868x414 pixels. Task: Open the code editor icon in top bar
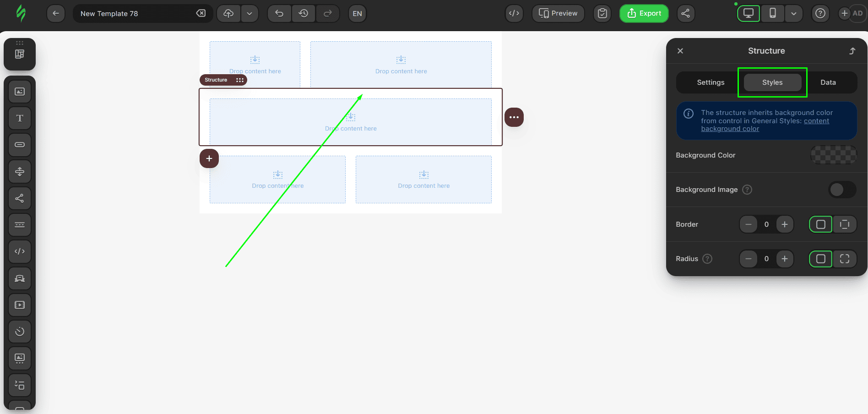[514, 13]
